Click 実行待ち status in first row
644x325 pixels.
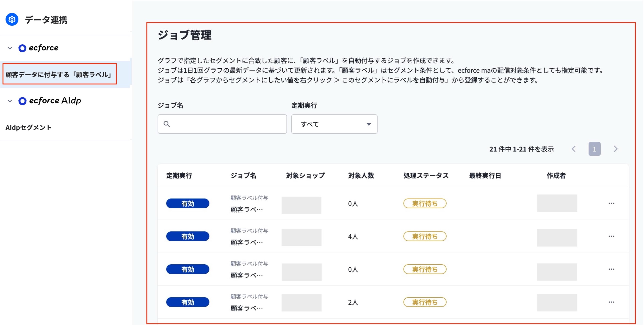point(425,203)
